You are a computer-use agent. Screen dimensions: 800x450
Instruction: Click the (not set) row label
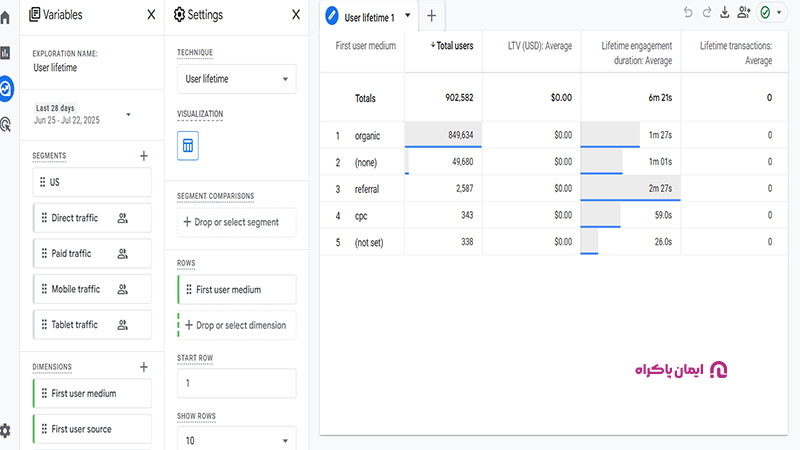369,242
